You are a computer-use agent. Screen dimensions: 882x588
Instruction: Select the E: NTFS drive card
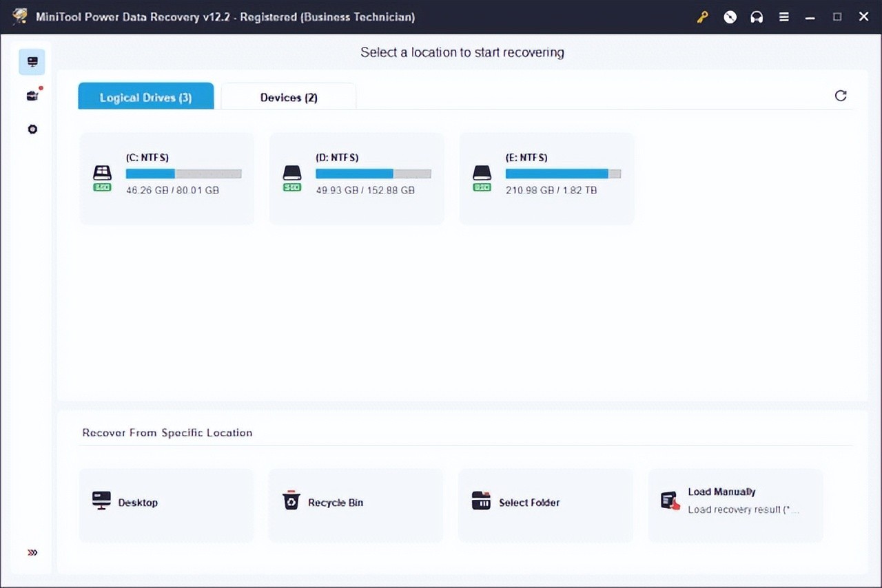pos(546,178)
